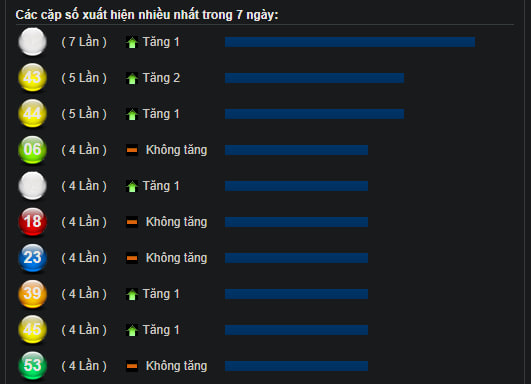
Task: Click the green up arrow in ball 39 row
Action: tap(132, 295)
